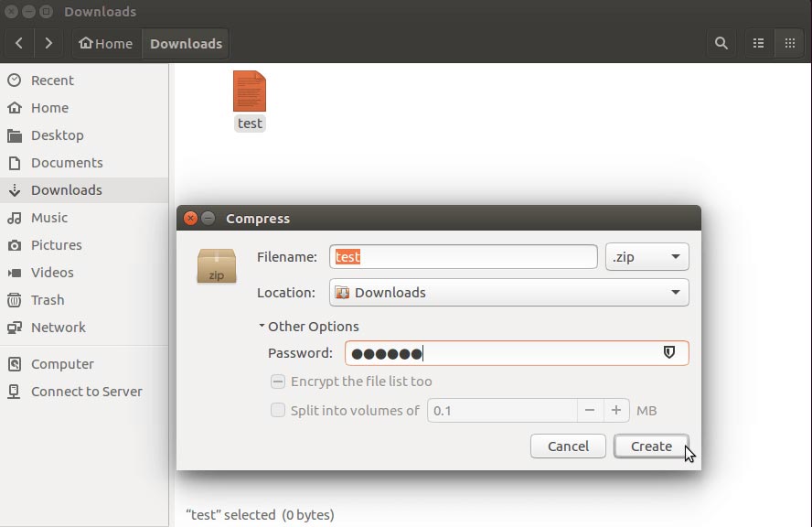
Task: Click the Documents page icon in sidebar
Action: [x=15, y=163]
